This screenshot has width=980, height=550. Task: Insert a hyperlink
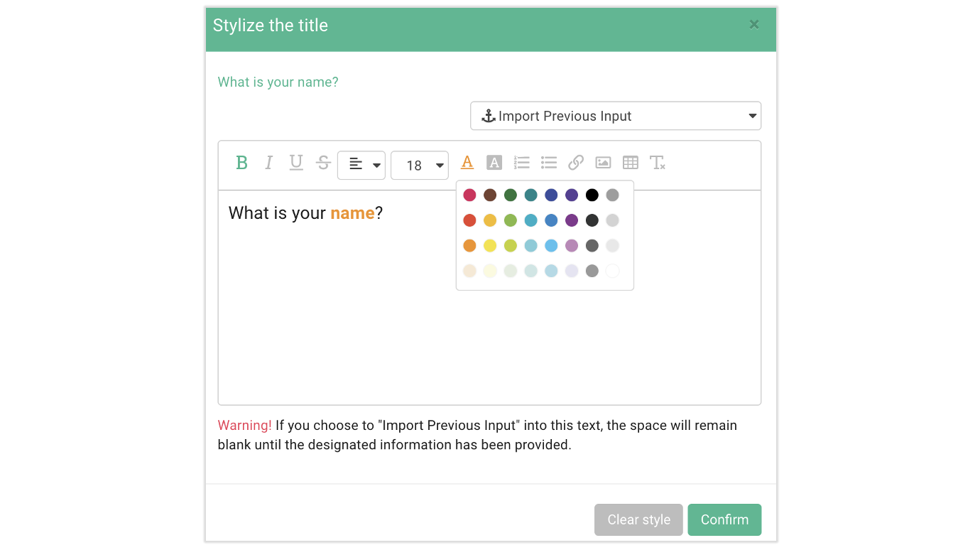(x=576, y=163)
